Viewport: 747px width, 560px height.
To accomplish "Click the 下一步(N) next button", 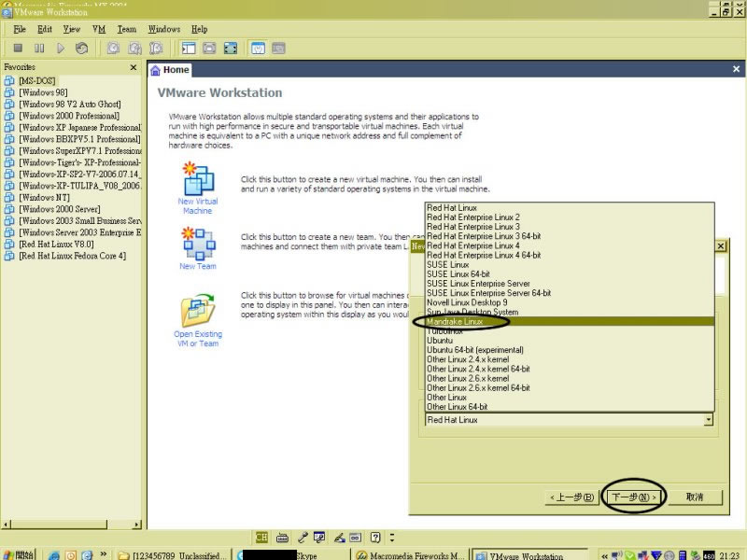I will tap(634, 497).
